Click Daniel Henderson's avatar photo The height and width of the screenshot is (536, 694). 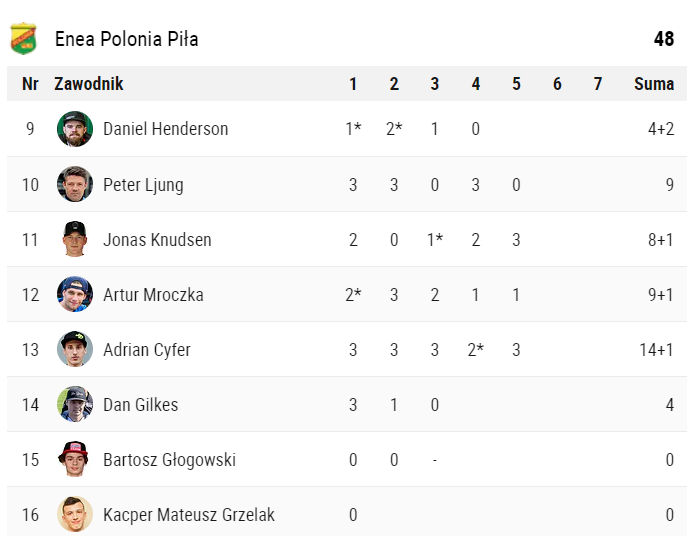click(75, 129)
